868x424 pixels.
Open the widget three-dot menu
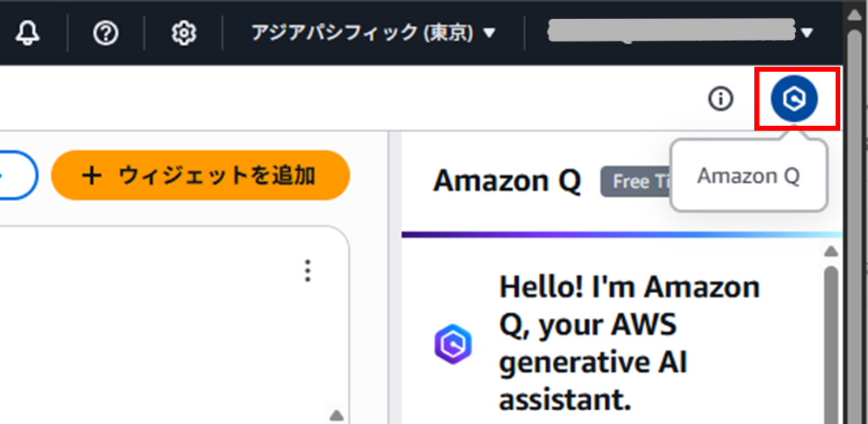308,271
